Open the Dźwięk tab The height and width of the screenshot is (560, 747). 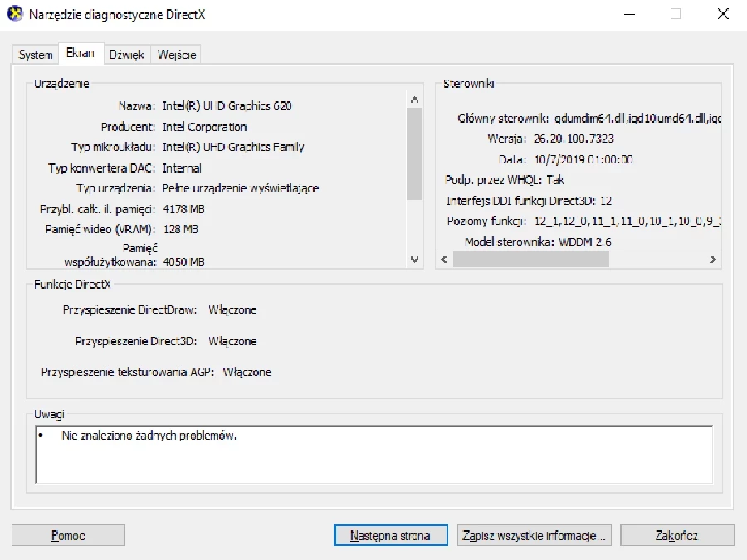(127, 55)
